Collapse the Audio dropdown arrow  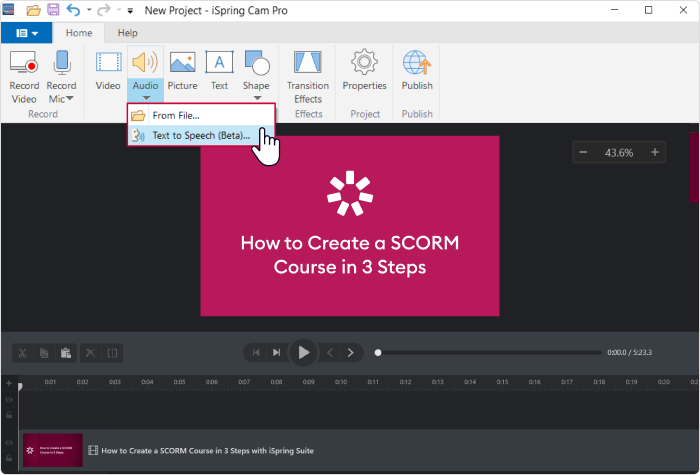146,98
